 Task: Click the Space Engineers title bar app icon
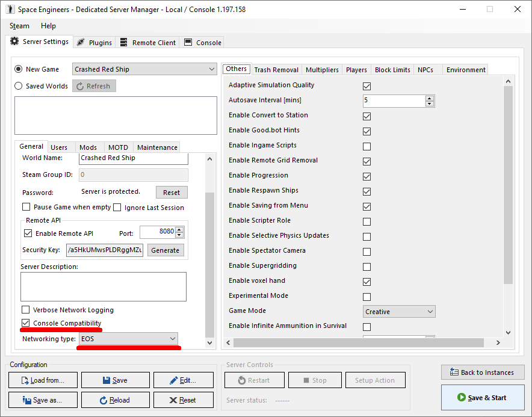click(x=10, y=9)
